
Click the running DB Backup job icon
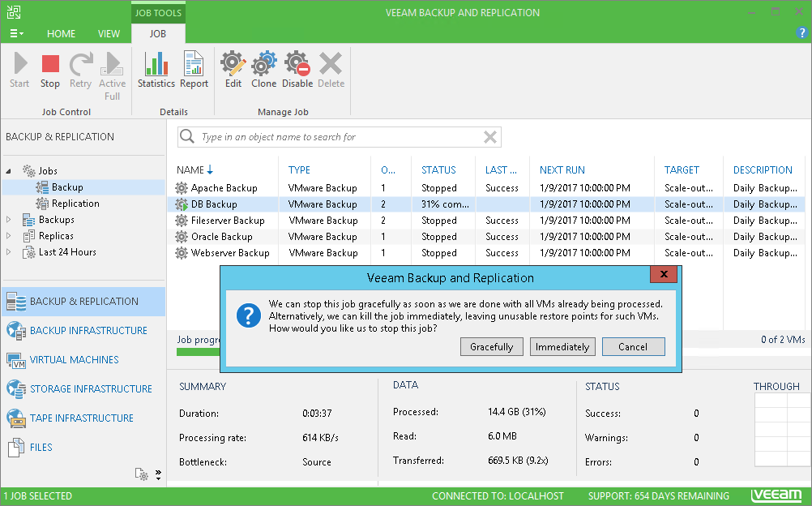[182, 204]
